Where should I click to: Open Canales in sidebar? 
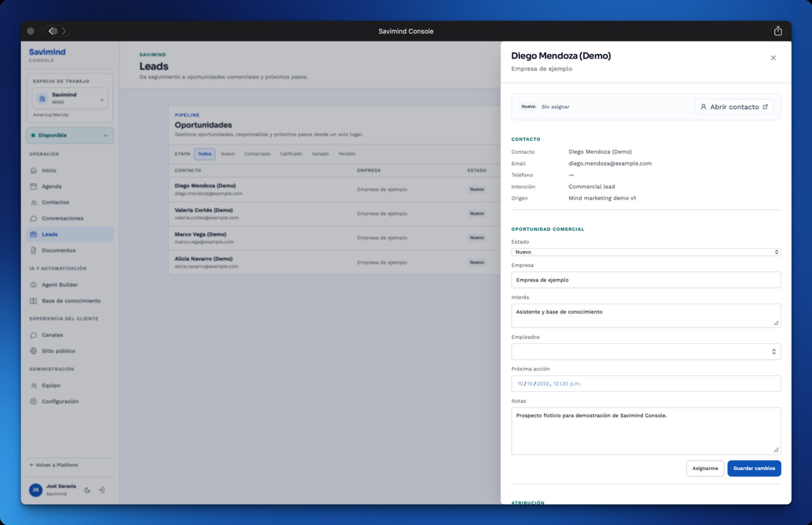70,335
